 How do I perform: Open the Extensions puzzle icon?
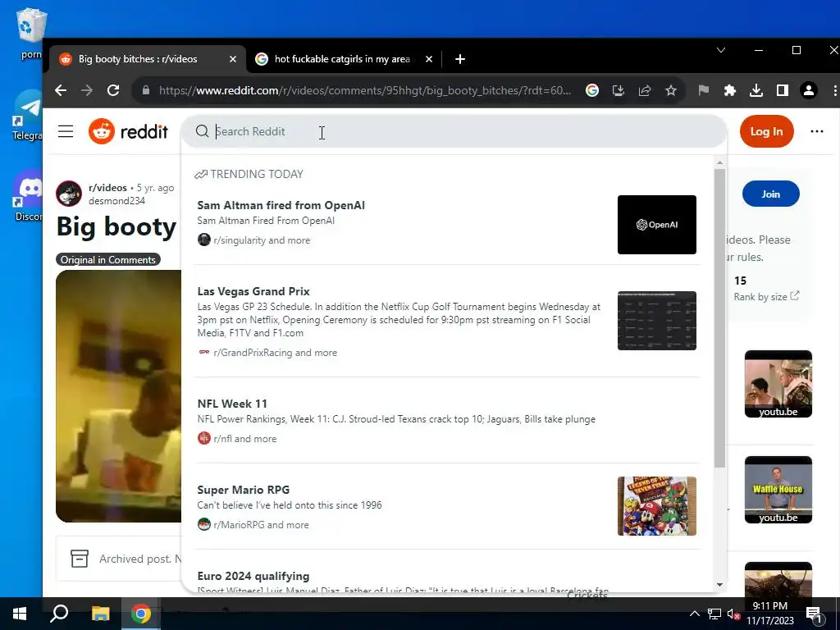(729, 90)
